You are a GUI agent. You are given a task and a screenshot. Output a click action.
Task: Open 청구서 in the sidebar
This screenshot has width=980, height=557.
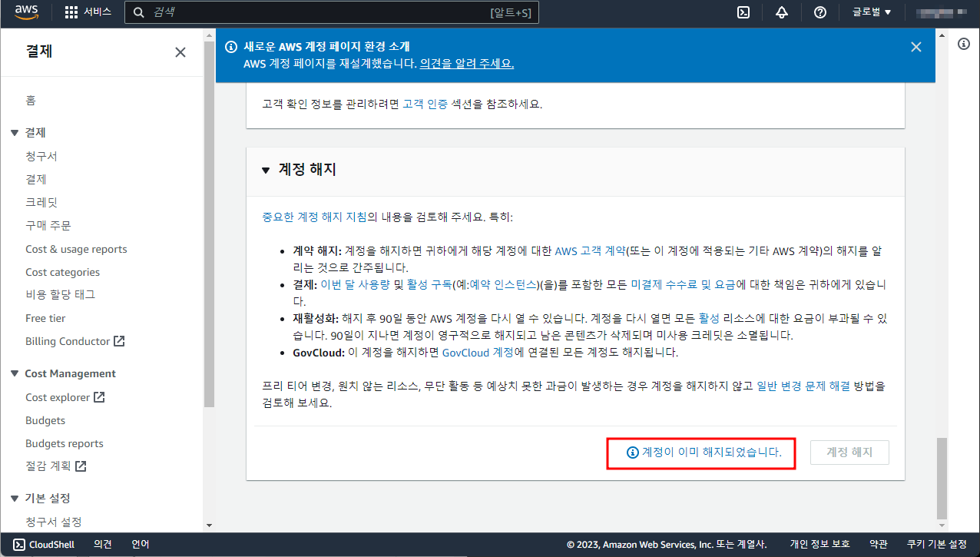(x=41, y=157)
